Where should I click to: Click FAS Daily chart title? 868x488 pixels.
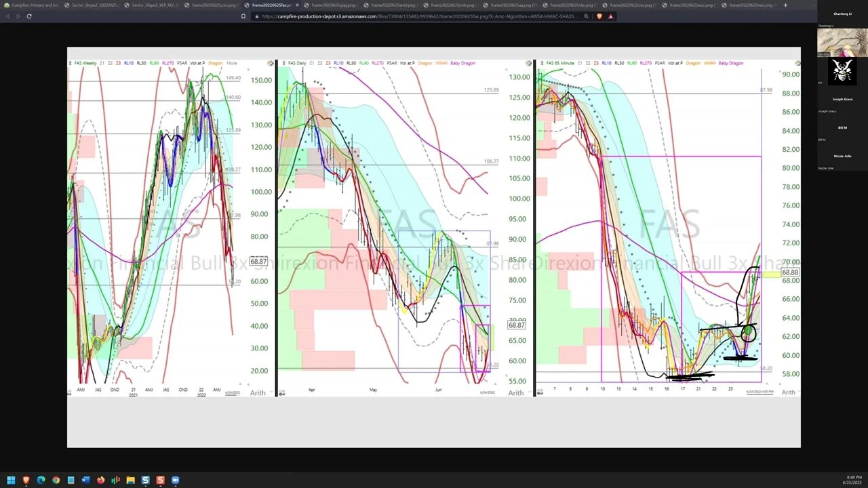pyautogui.click(x=297, y=63)
